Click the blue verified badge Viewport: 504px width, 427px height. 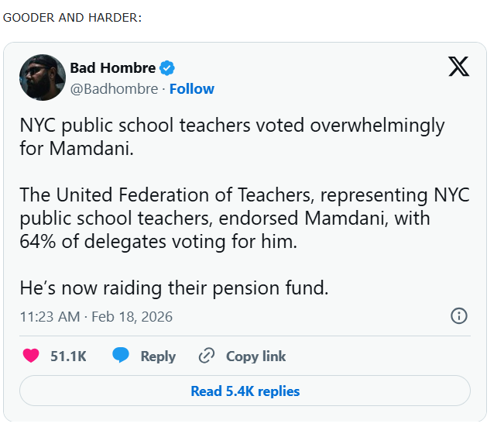click(x=167, y=68)
